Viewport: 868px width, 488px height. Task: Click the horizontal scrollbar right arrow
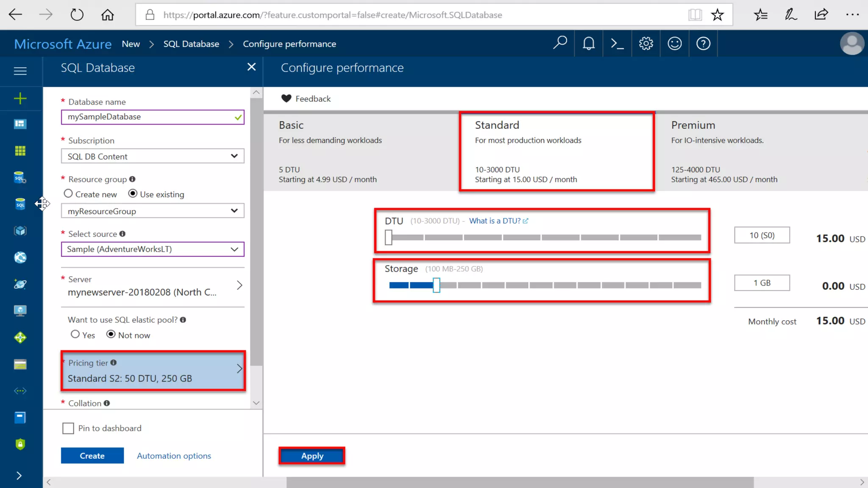click(x=862, y=482)
